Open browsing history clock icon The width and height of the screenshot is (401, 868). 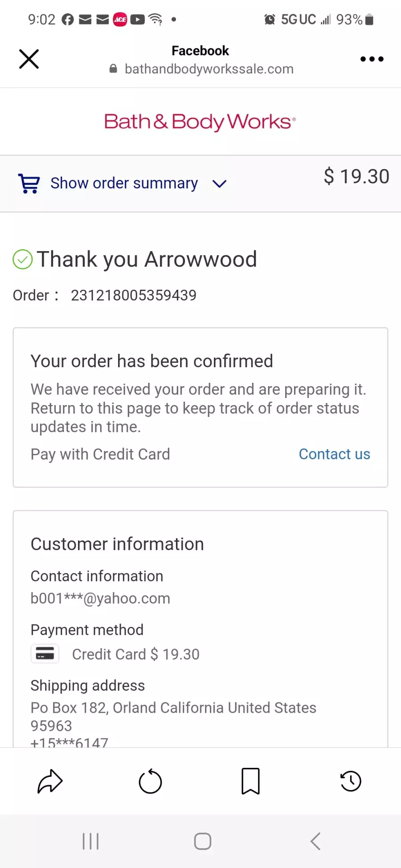click(x=351, y=781)
